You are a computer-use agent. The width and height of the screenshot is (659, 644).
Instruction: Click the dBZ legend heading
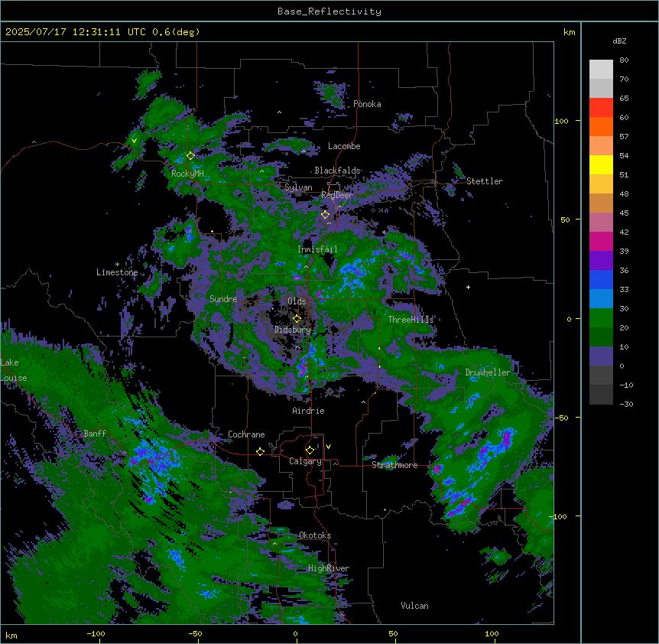[x=619, y=41]
